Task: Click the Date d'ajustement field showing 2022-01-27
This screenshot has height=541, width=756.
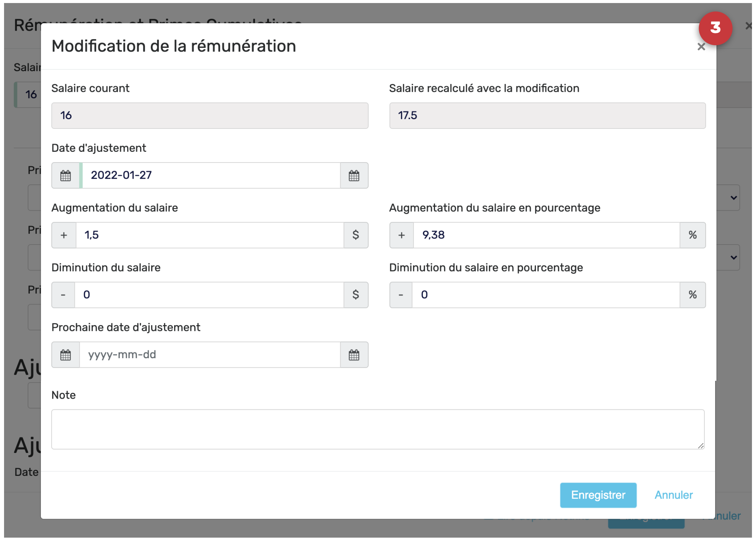Action: (x=211, y=176)
